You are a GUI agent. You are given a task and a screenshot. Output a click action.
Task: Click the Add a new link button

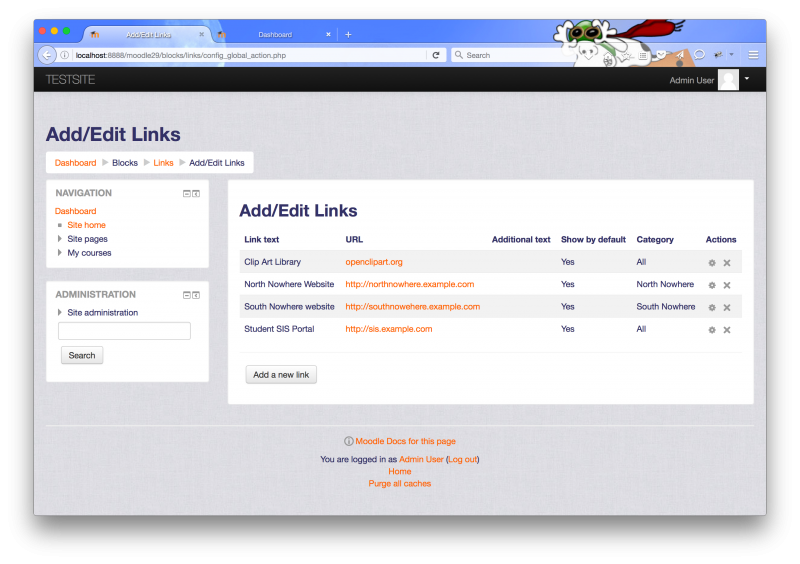point(281,375)
